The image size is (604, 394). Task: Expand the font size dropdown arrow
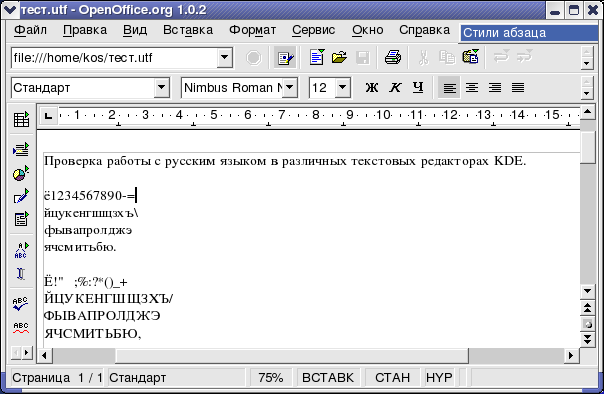[x=343, y=88]
